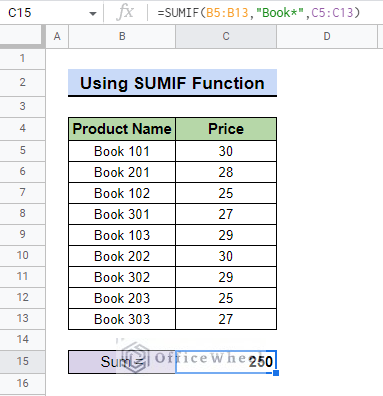Select row 10 header
Viewport: 383px width, 396px height.
point(22,256)
